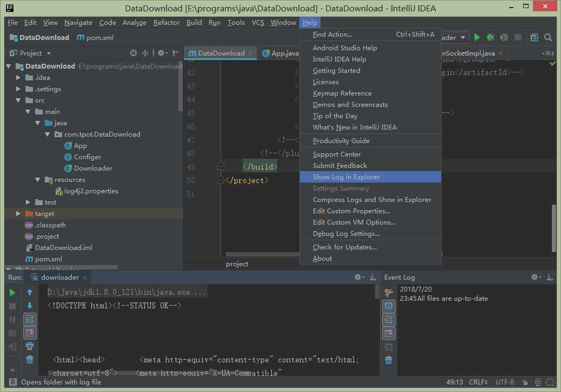Image resolution: width=561 pixels, height=392 pixels.
Task: Toggle soft wraps in the Event Log
Action: (x=389, y=320)
